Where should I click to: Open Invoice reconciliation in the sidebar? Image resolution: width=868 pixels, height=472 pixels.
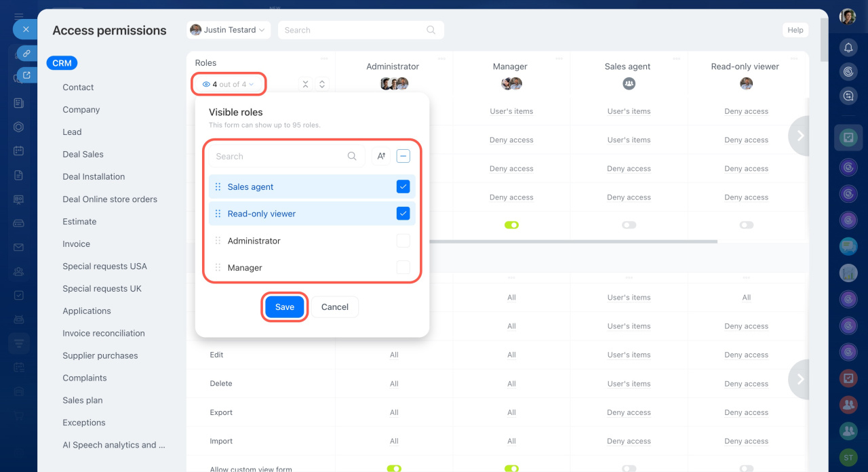104,333
